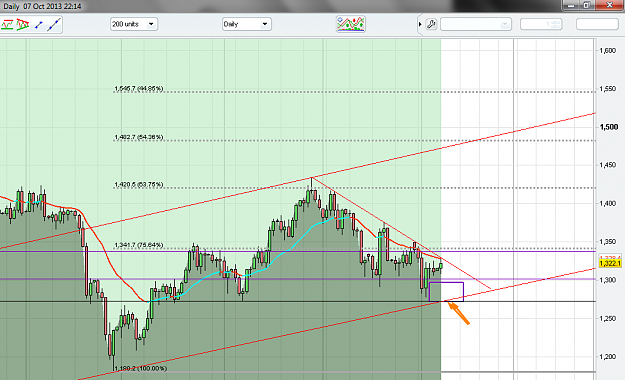Click the 1,420.5 (63.75%) Fibonacci label
625x380 pixels.
tap(139, 185)
